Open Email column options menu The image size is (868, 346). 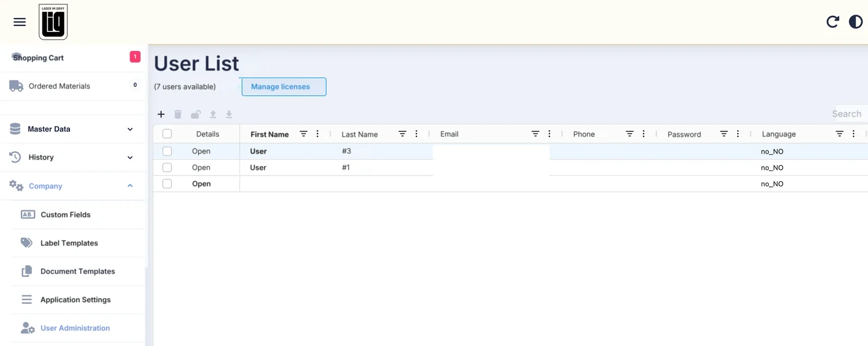pos(549,134)
